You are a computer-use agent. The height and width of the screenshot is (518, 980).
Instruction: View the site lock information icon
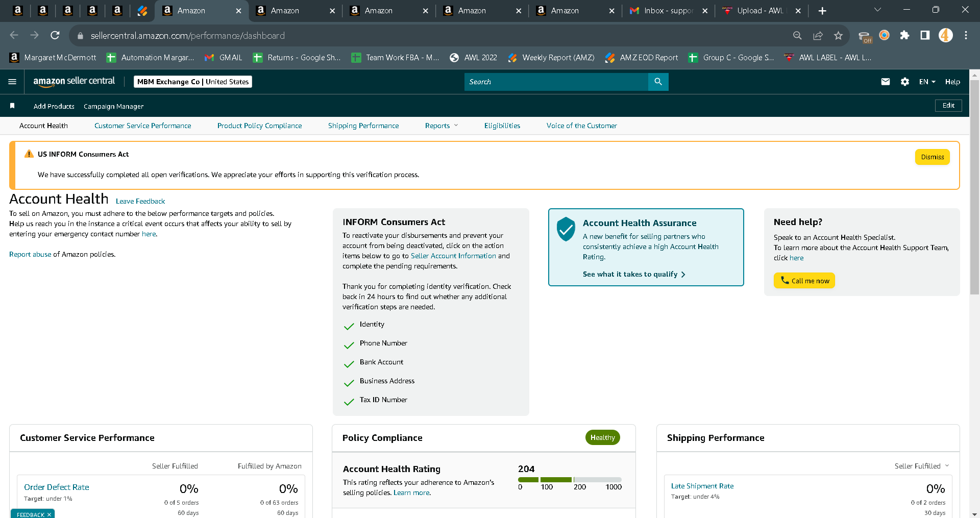point(80,36)
